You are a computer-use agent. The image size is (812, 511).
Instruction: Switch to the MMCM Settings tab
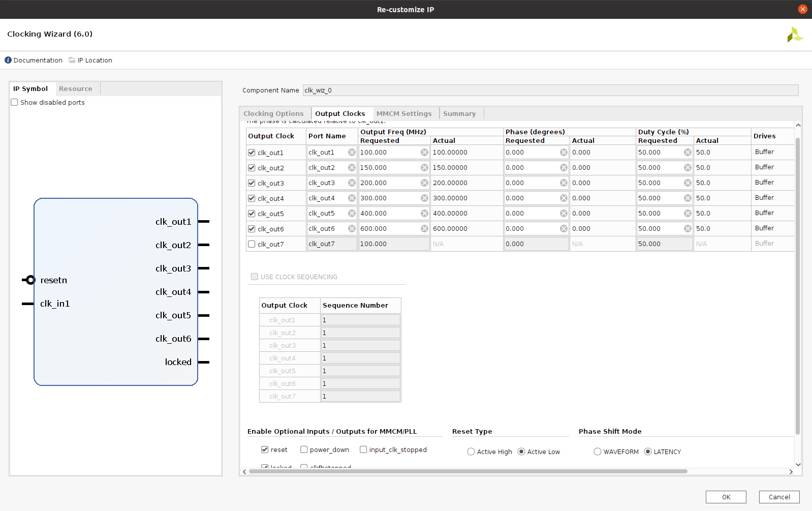(x=404, y=113)
